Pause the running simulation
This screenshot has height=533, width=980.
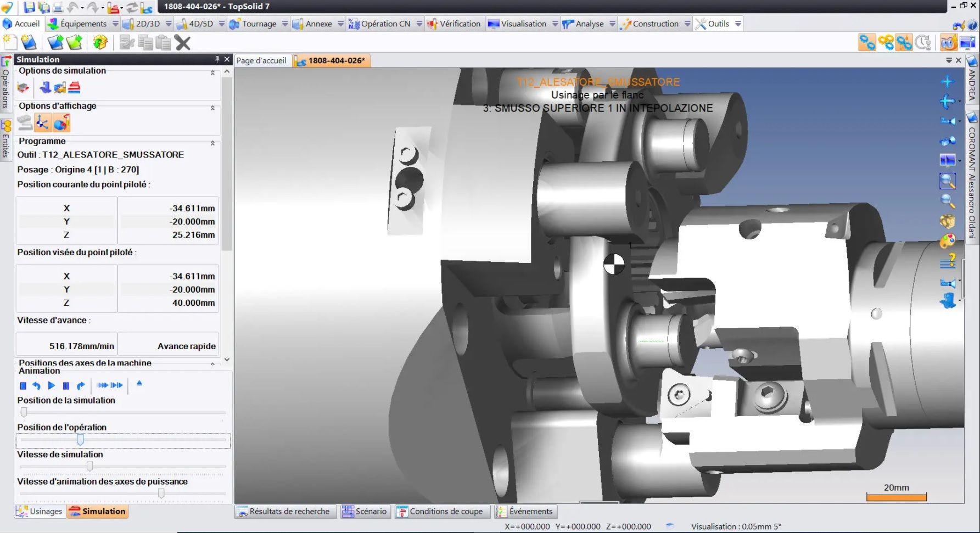pos(66,385)
